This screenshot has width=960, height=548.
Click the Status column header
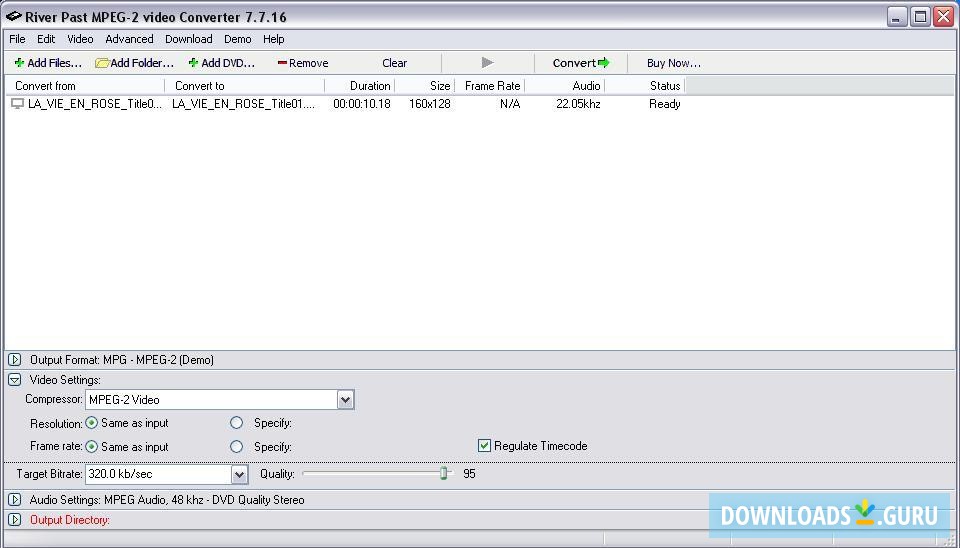645,86
